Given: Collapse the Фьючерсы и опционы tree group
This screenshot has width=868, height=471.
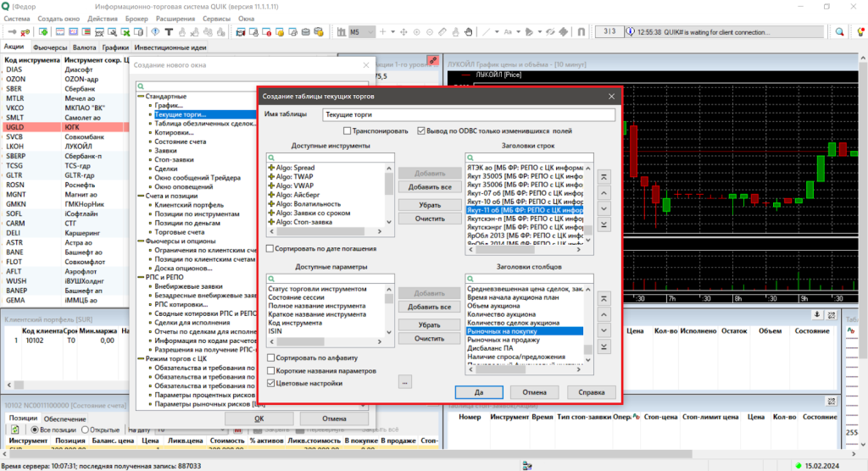Looking at the screenshot, I should tap(141, 241).
